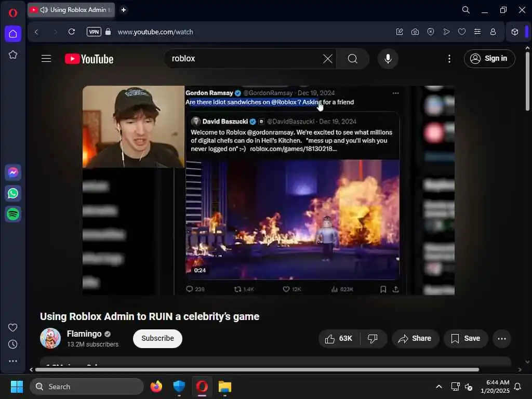Sign in to YouTube
The height and width of the screenshot is (399, 532).
489,59
